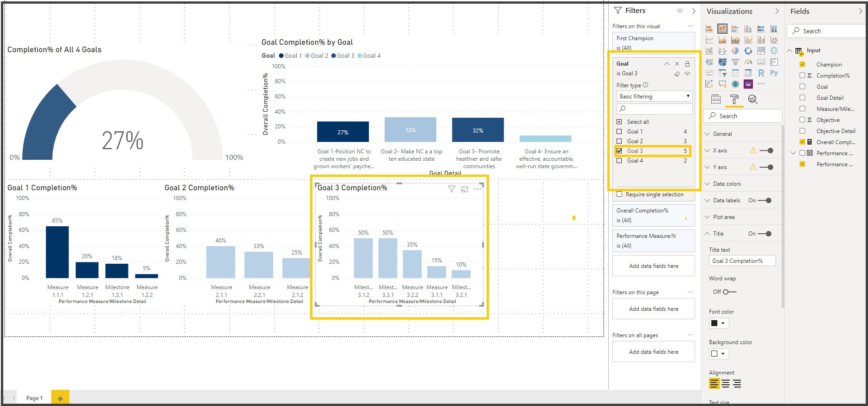Toggle the Select all filter checkbox

[x=619, y=122]
